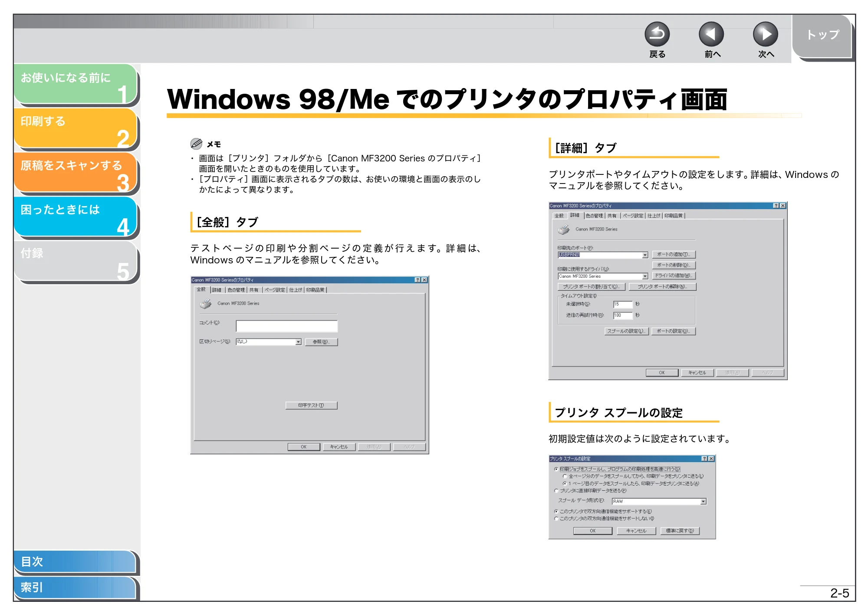This screenshot has height=614, width=868.
Task: Open the 印刷先のポート USBPRN01 dropdown
Action: pyautogui.click(x=645, y=255)
